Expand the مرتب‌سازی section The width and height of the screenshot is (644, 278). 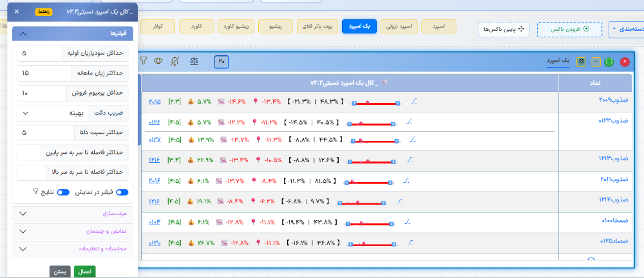click(x=73, y=212)
